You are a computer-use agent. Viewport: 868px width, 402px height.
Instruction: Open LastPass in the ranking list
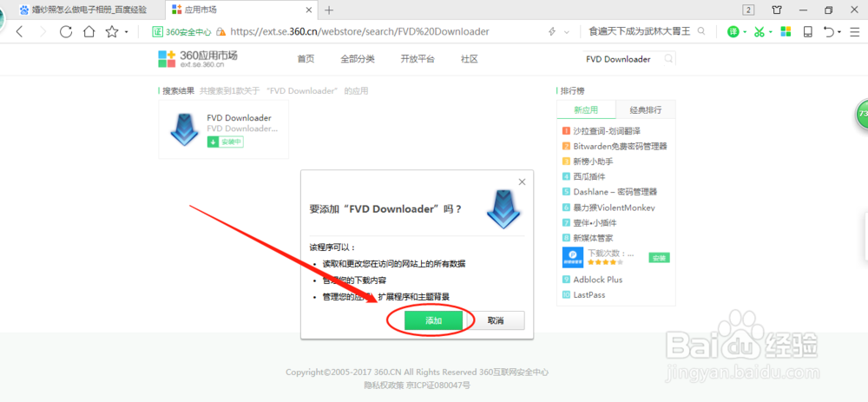589,295
